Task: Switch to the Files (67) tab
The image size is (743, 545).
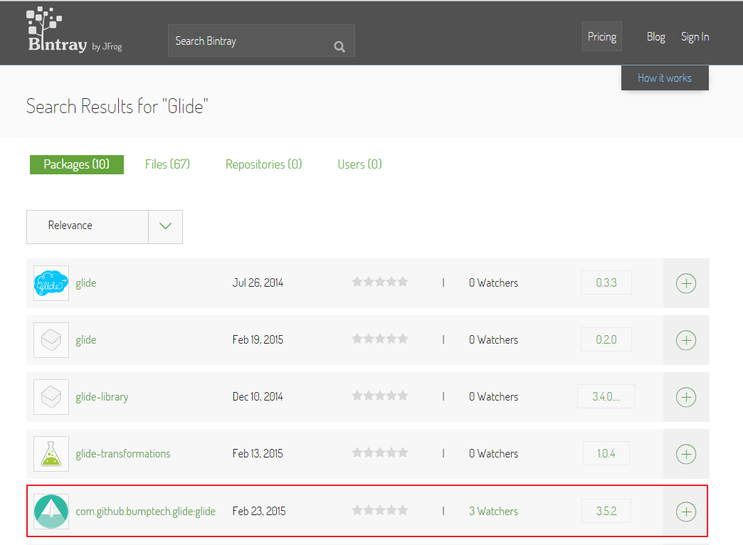Action: pos(167,164)
